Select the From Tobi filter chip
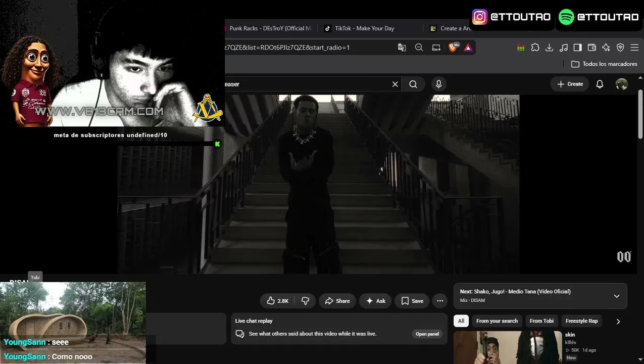This screenshot has width=644, height=364. [x=541, y=321]
